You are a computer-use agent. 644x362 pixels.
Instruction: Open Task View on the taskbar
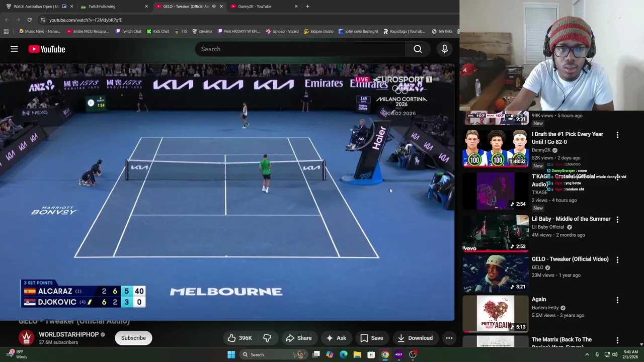point(316,354)
